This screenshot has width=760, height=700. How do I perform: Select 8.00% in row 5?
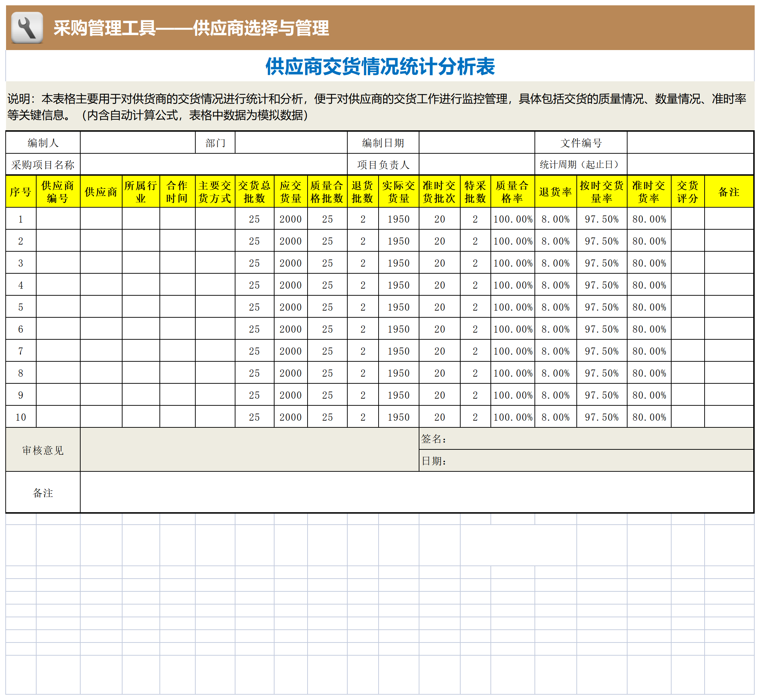555,306
